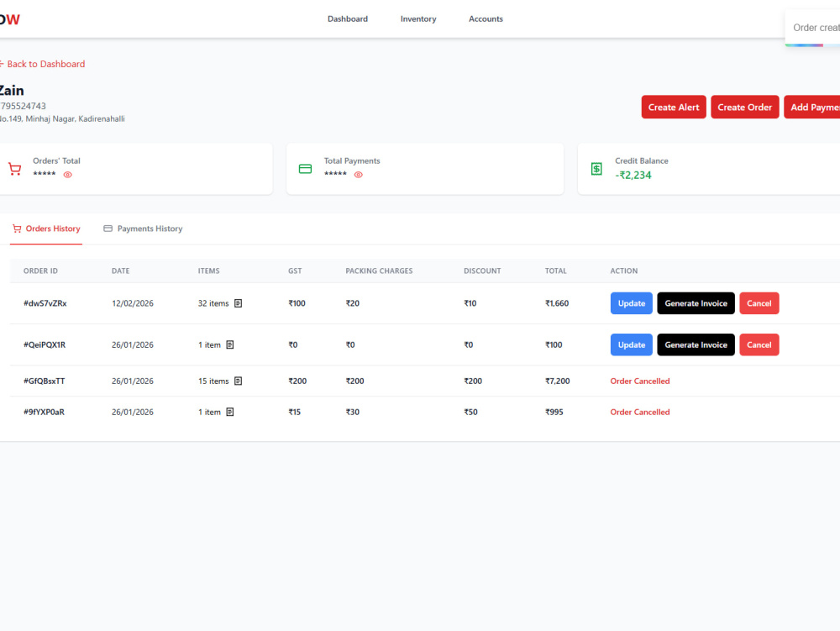Viewport: 840px width, 631px height.
Task: Switch to the Payments History tab
Action: coord(143,229)
